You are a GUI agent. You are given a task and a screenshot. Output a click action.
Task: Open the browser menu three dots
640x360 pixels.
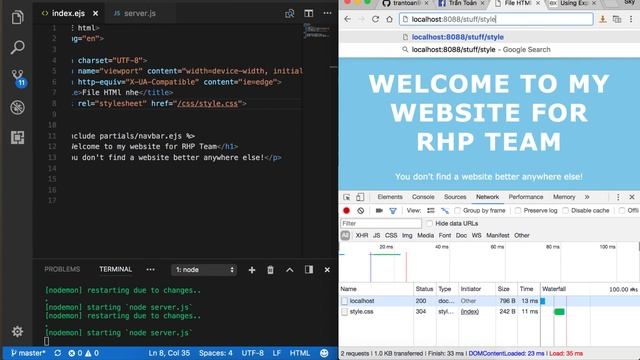631,19
